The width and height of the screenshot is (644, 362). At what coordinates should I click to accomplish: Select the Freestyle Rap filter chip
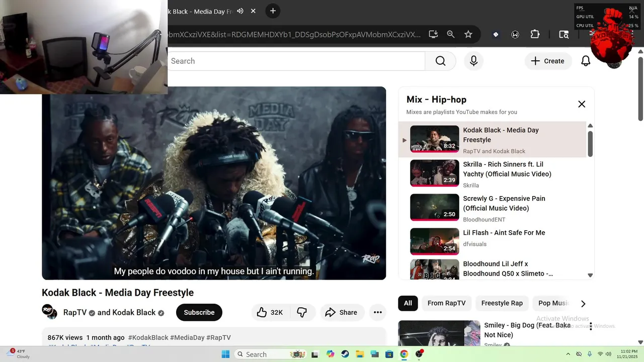502,303
